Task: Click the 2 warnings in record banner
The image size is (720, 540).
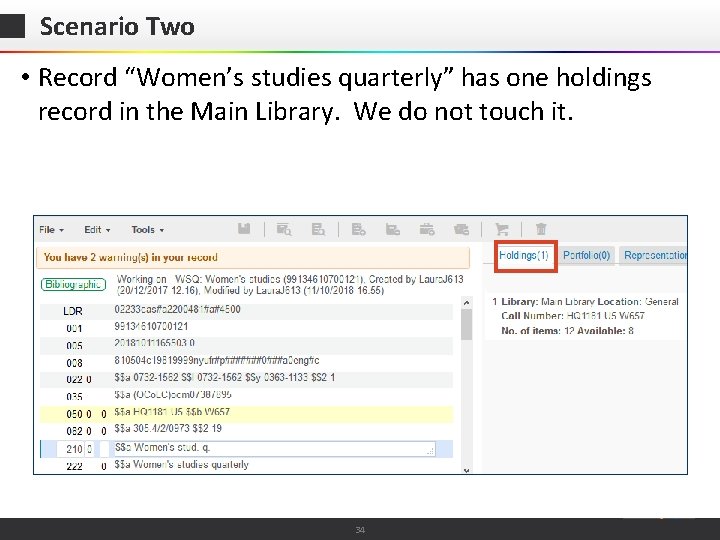Action: (x=253, y=257)
